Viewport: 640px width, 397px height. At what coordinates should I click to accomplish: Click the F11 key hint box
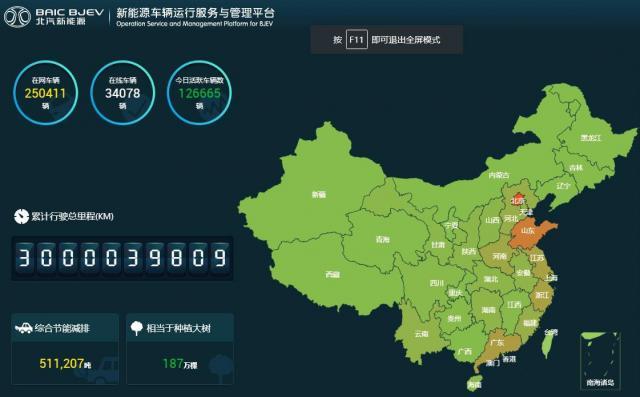tap(356, 40)
